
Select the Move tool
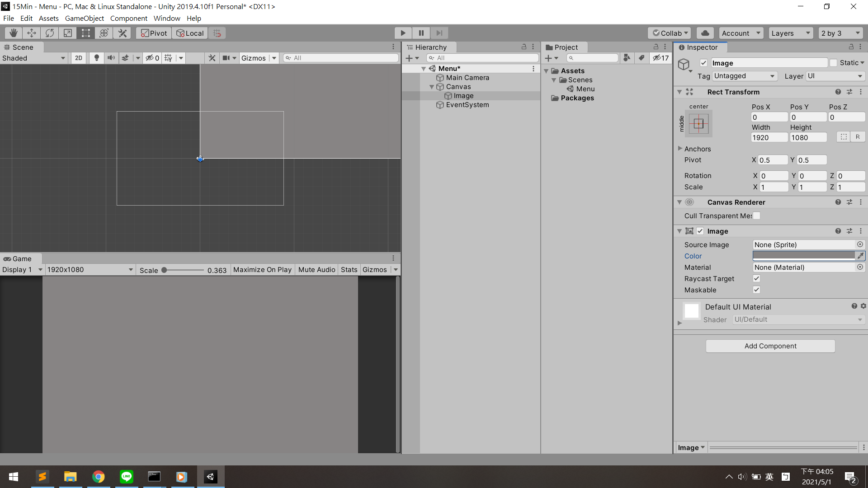32,33
